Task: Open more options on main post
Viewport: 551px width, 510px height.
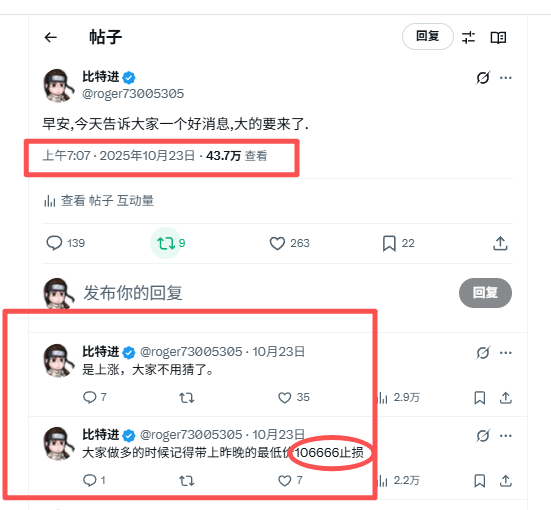Action: [506, 77]
